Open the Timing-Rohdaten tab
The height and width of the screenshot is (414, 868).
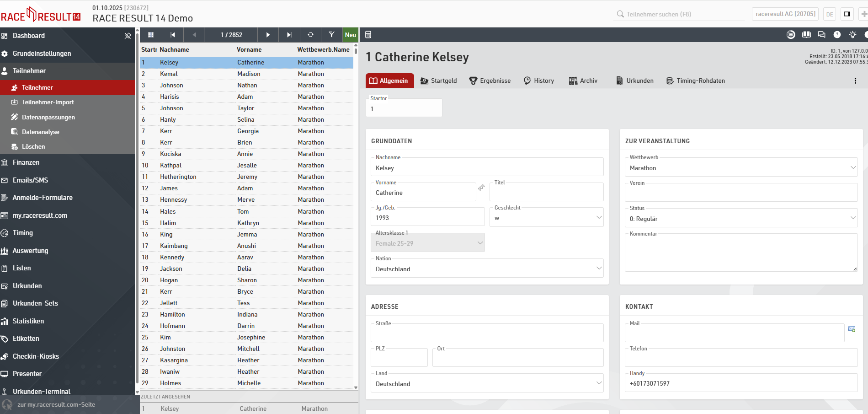pos(696,81)
